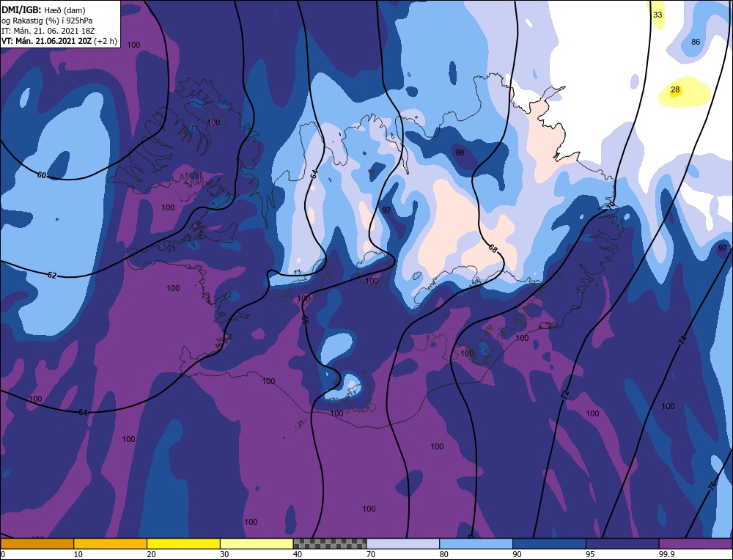The image size is (733, 560).
Task: Click the '60' contour line label
Action: pyautogui.click(x=42, y=175)
